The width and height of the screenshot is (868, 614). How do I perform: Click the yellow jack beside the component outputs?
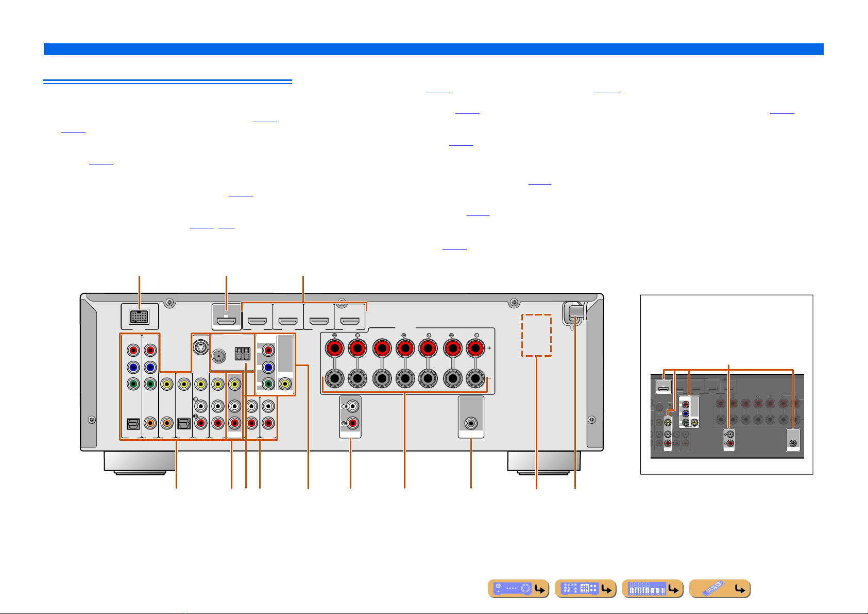(285, 384)
